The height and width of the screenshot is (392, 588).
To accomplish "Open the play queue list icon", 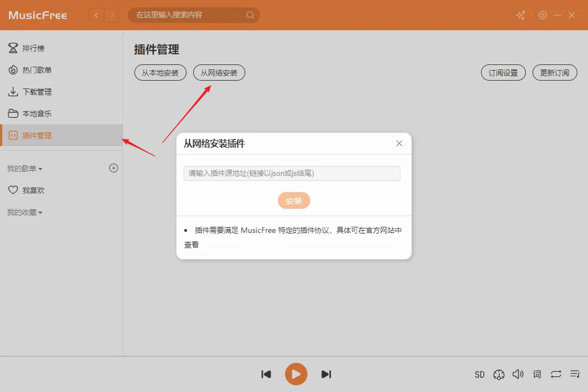I will click(575, 374).
